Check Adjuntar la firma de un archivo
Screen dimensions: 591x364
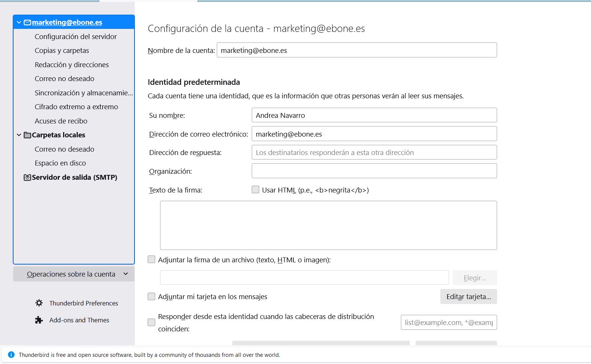pyautogui.click(x=151, y=260)
